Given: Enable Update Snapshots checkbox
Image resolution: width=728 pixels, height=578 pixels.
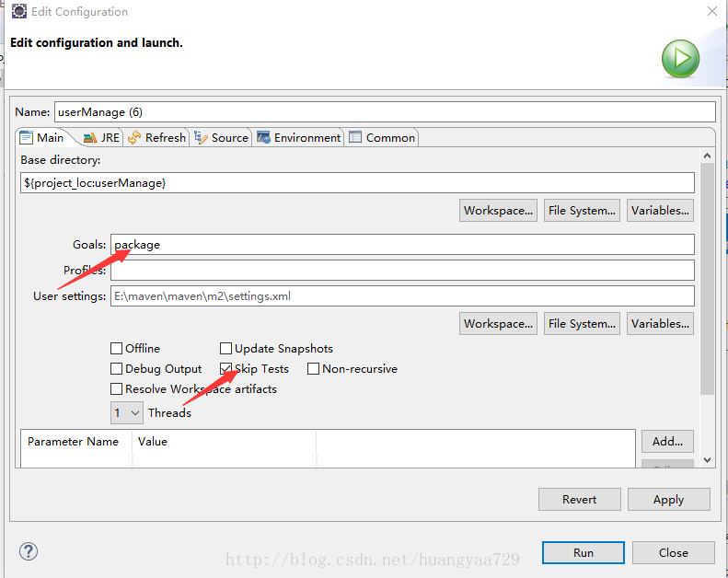Looking at the screenshot, I should tap(225, 348).
